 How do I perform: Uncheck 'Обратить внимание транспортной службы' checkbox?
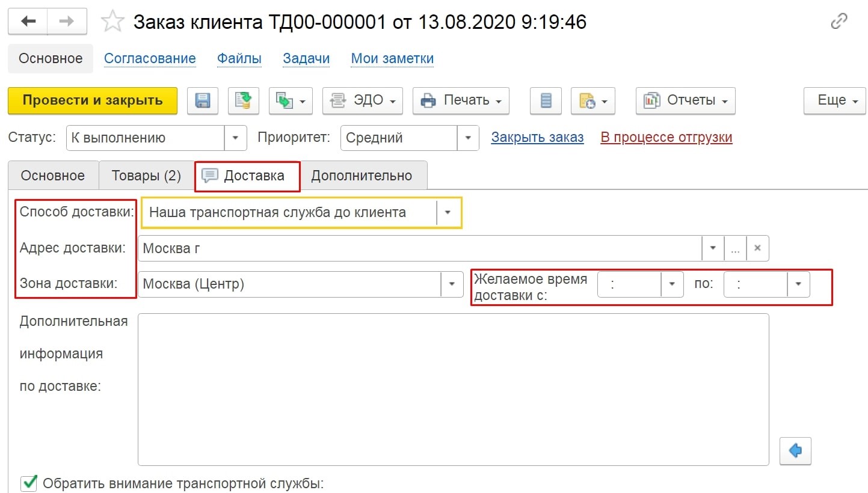28,483
